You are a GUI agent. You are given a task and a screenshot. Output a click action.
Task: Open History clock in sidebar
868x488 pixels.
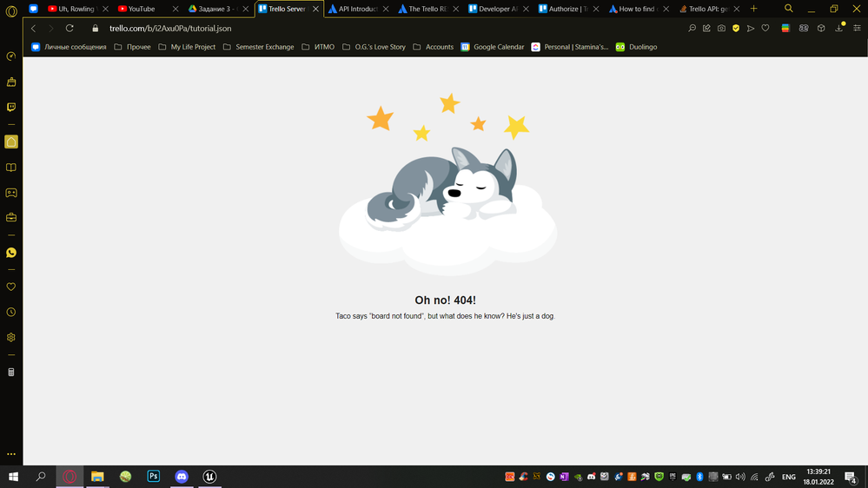click(x=11, y=312)
